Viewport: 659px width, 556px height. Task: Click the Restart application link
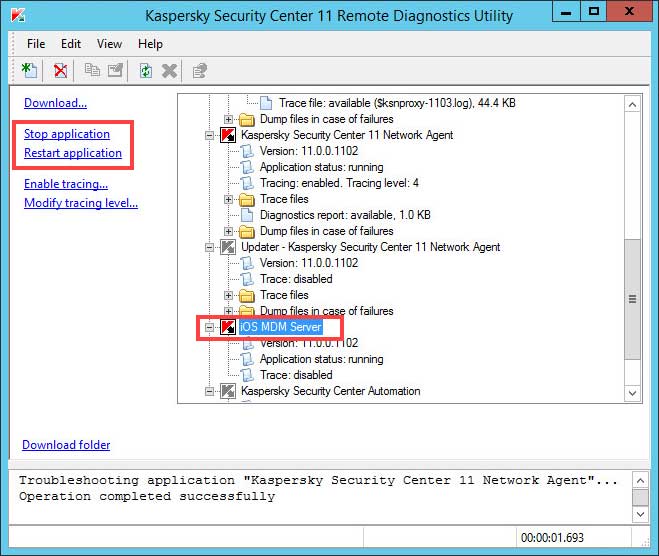point(73,153)
